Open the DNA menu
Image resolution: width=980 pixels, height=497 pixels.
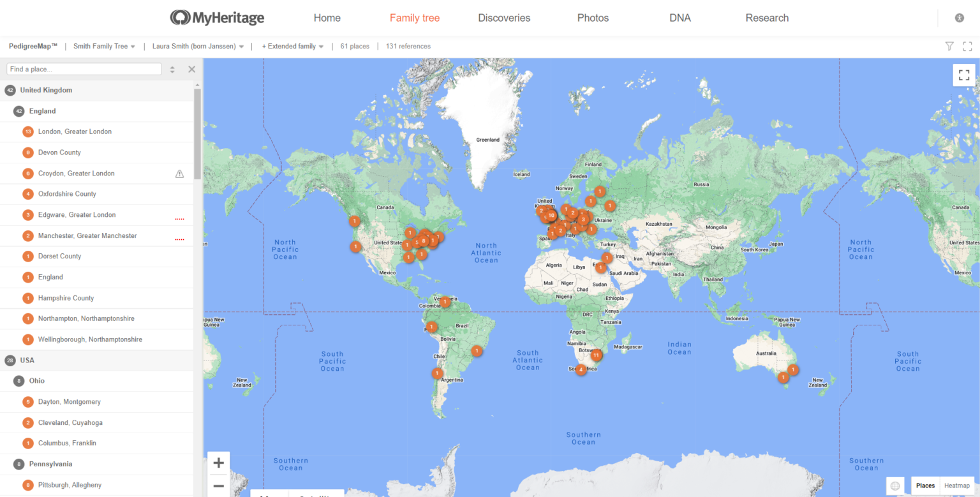[679, 18]
